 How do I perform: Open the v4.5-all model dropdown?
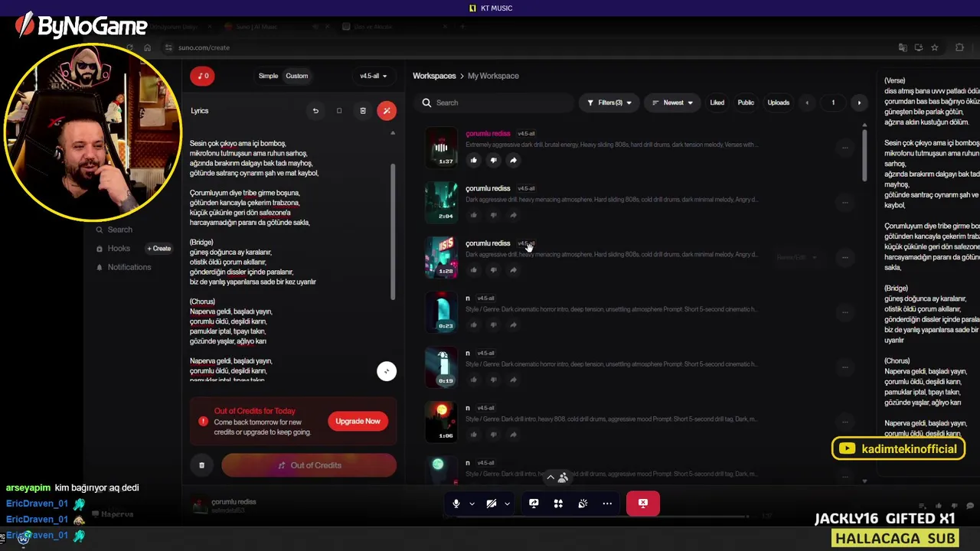point(374,76)
